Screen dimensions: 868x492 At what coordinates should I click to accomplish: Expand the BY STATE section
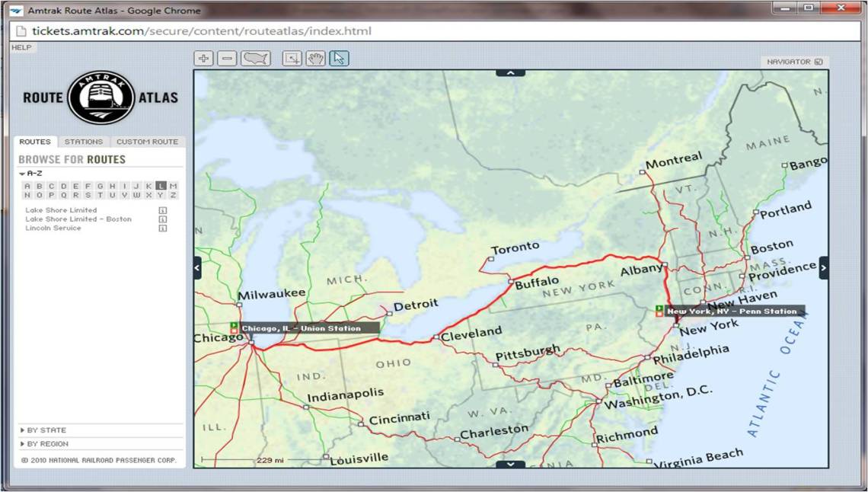[x=42, y=430]
